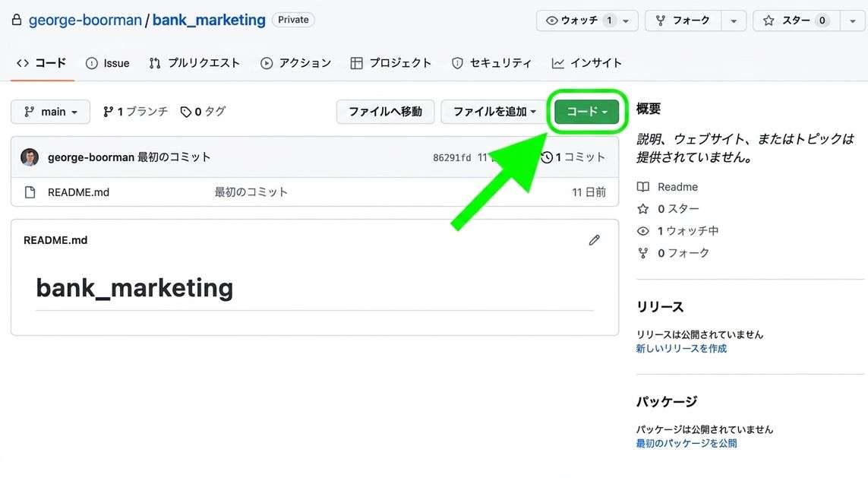Screen dimensions: 868x478
Task: Open commit hash 86291fd
Action: tap(452, 158)
